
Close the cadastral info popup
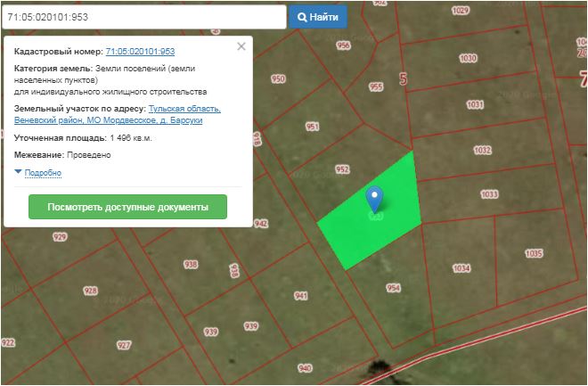pyautogui.click(x=241, y=46)
